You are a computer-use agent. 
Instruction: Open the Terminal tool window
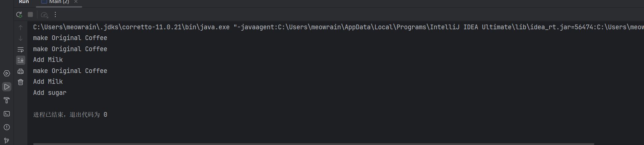tap(7, 114)
